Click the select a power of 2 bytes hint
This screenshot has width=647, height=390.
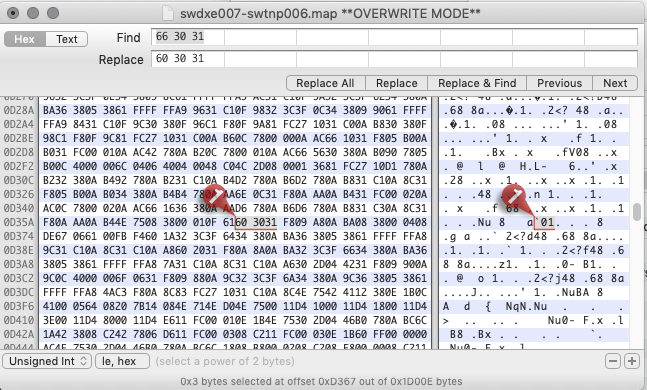(225, 361)
